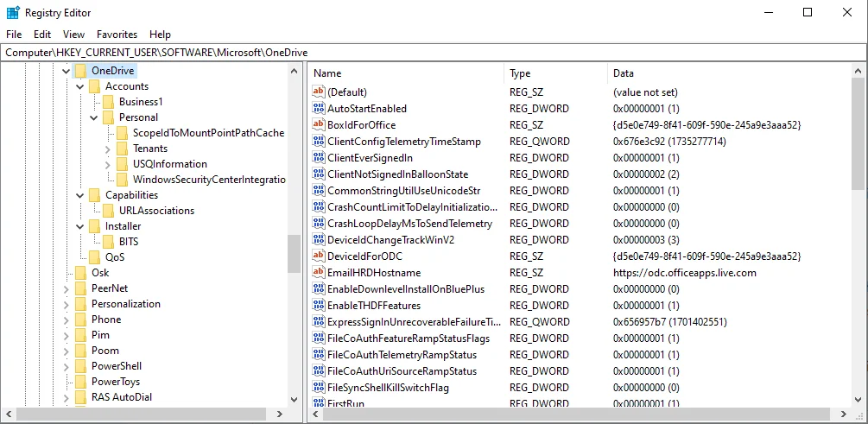This screenshot has width=868, height=424.
Task: Click the registry path address bar
Action: (434, 53)
